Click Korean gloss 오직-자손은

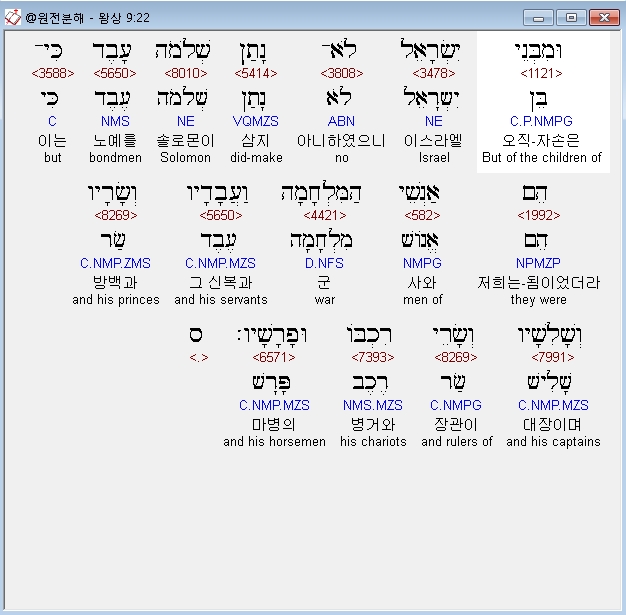click(541, 141)
